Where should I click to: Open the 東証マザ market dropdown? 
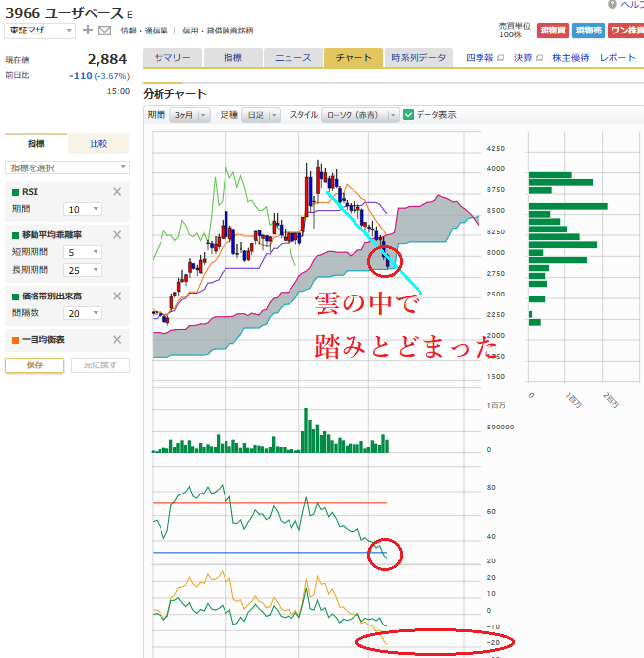click(x=39, y=31)
